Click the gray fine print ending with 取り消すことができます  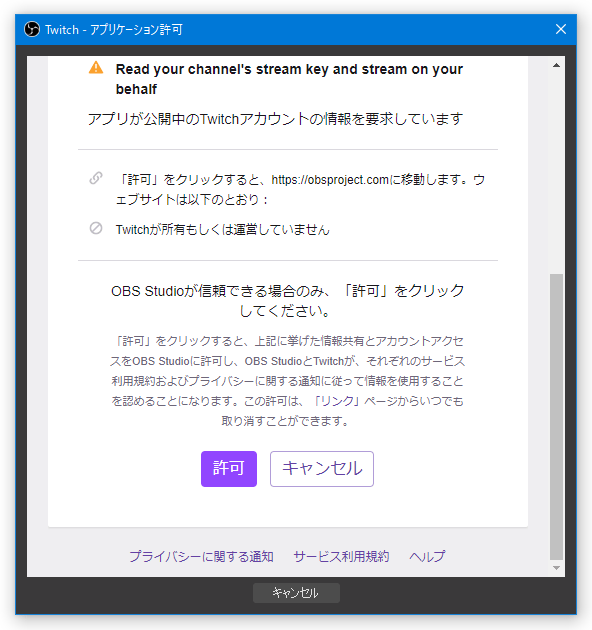(287, 381)
